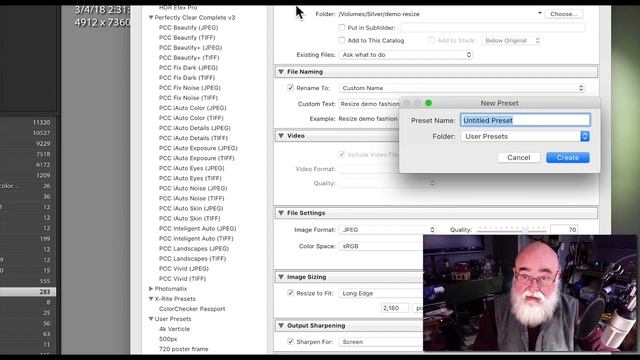
Task: Enable Put in Subfolder checkbox
Action: (341, 28)
